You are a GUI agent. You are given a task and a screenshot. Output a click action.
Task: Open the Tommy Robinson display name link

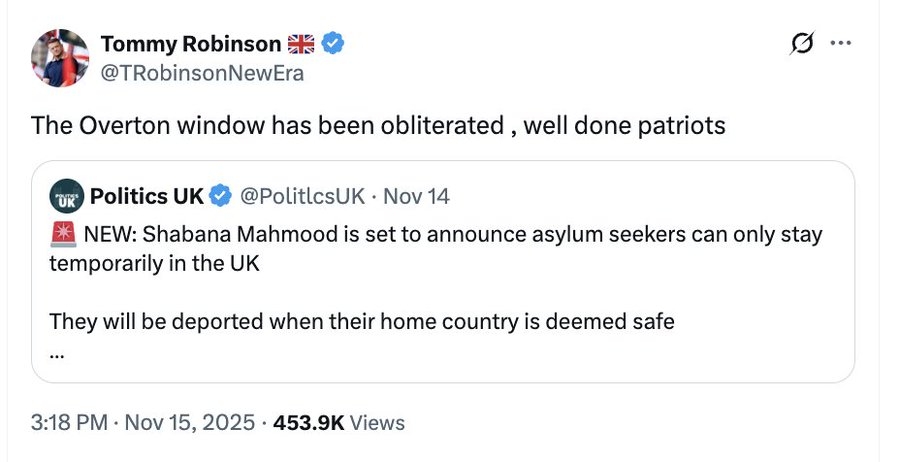tap(191, 44)
